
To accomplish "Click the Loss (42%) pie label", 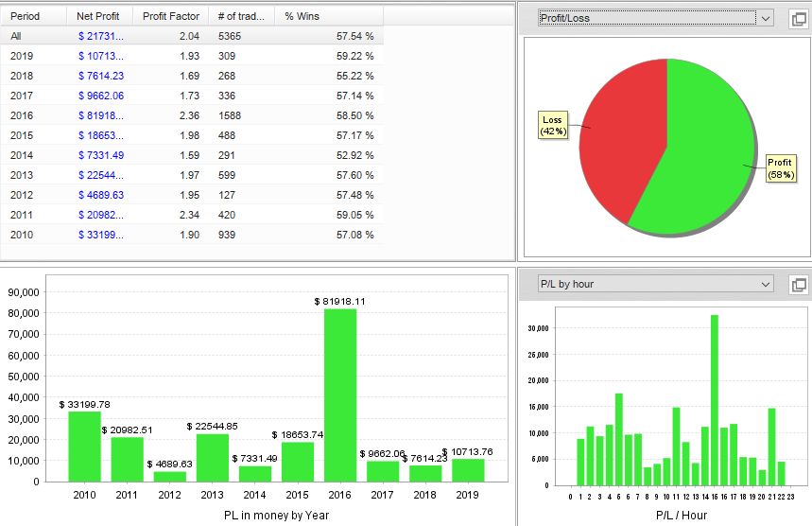I will coord(553,126).
